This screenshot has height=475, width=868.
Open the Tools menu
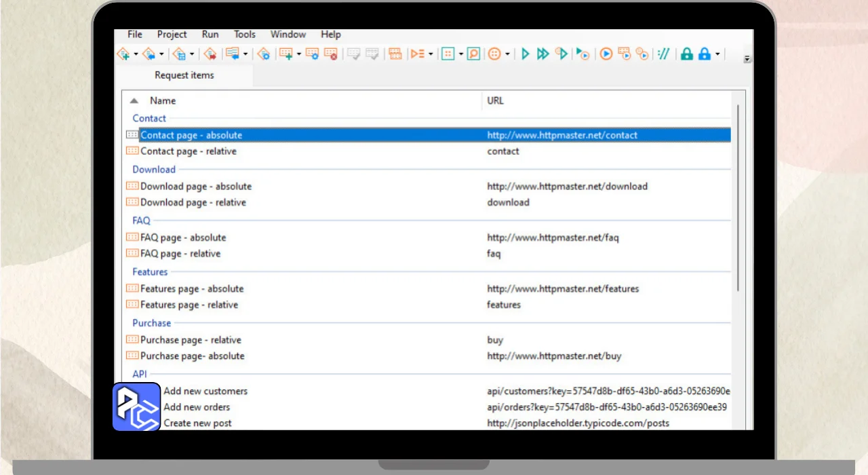[245, 35]
